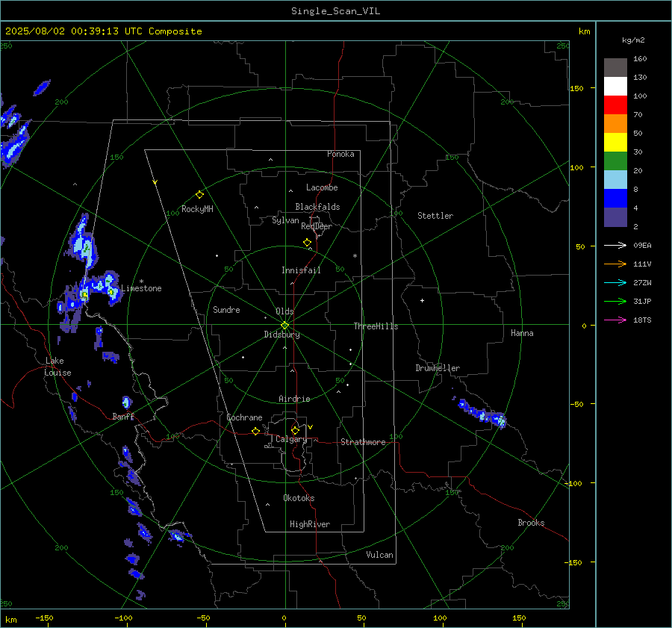
Task: Click the Didsbury town label
Action: pos(281,335)
